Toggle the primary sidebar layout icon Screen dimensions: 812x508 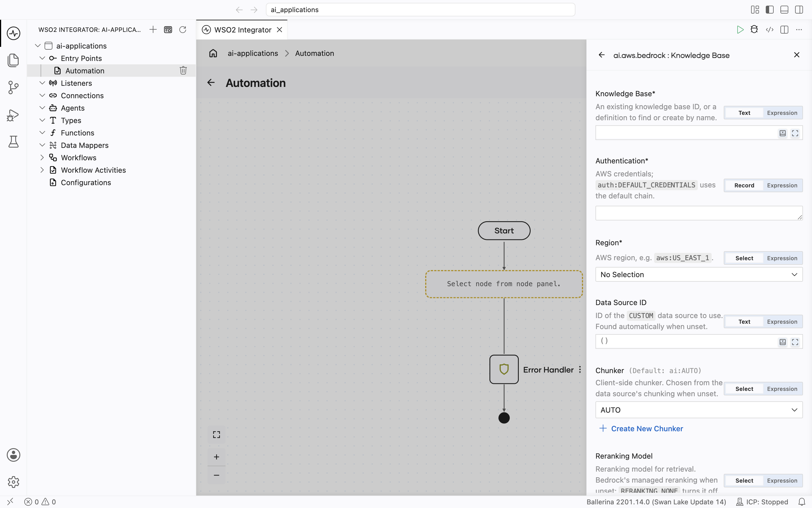pyautogui.click(x=770, y=10)
